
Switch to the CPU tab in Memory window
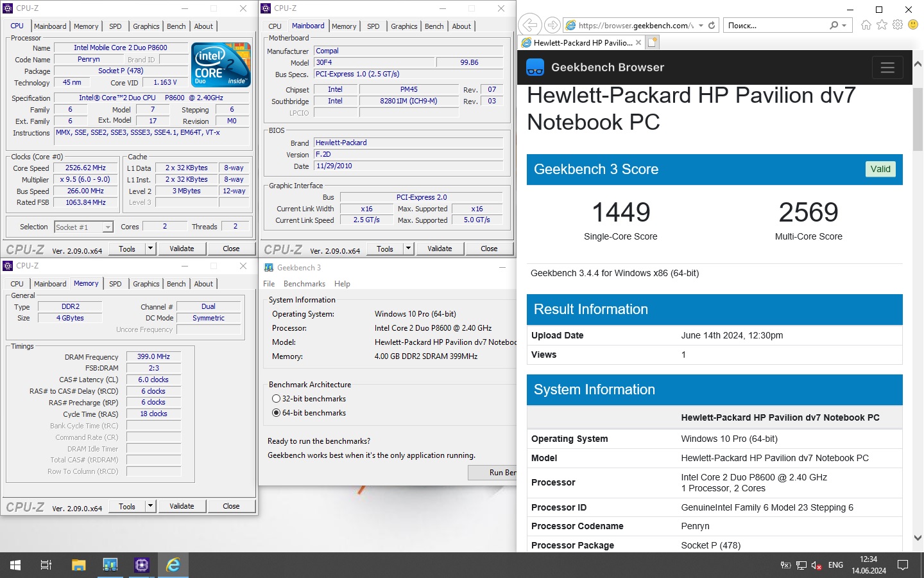[17, 284]
